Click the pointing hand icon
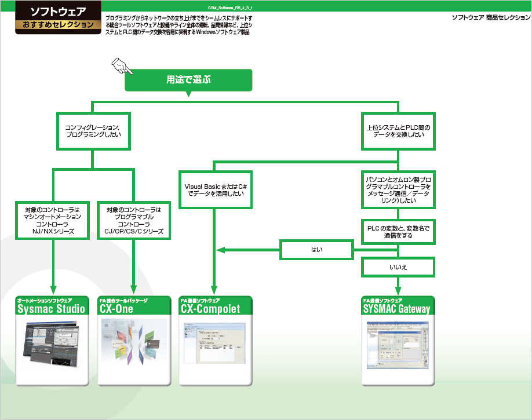The height and width of the screenshot is (420, 532). pyautogui.click(x=122, y=66)
